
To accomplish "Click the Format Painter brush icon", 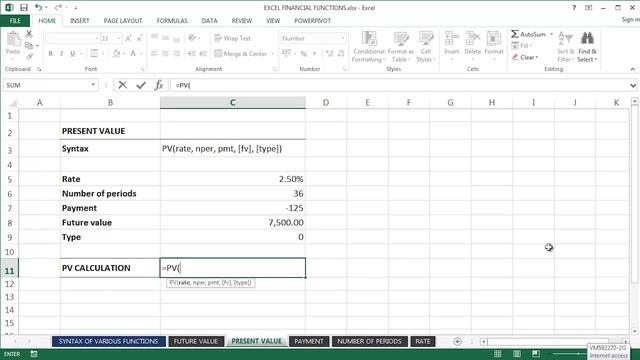I will click(x=29, y=56).
